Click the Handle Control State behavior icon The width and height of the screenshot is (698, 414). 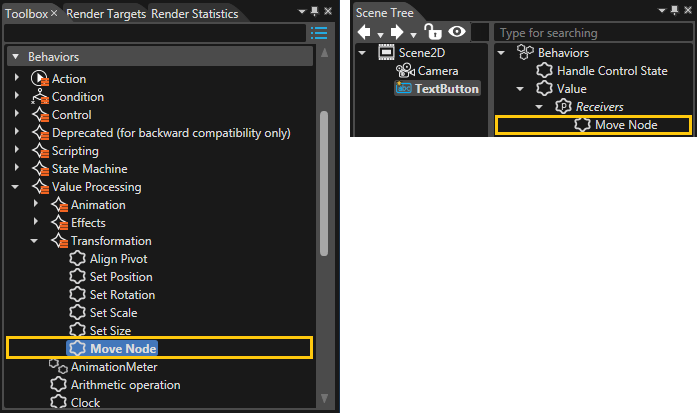(x=544, y=70)
